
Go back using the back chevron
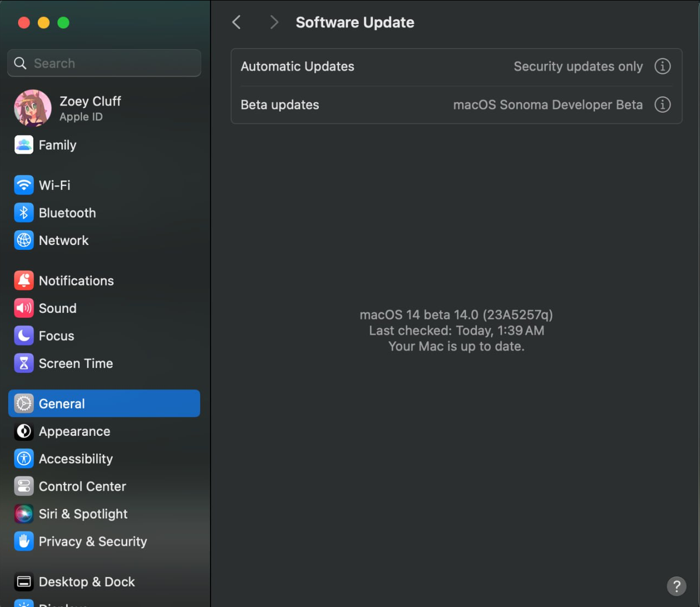[237, 22]
